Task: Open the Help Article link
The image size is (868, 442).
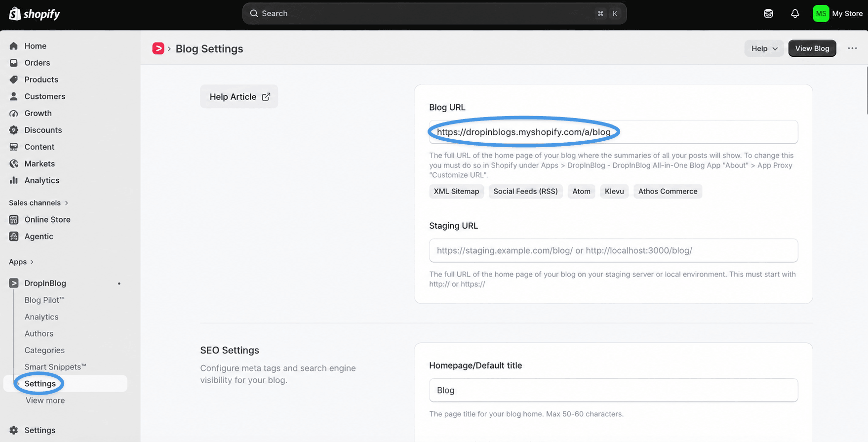Action: [x=239, y=96]
